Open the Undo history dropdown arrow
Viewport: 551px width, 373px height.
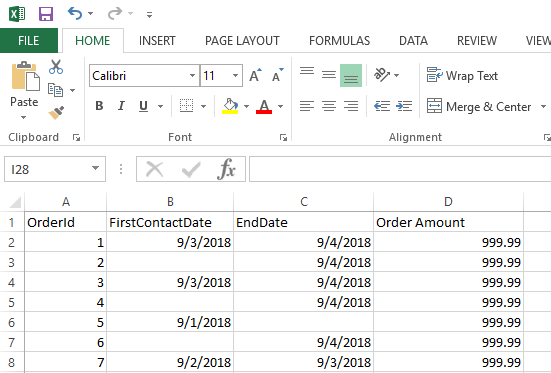click(90, 14)
